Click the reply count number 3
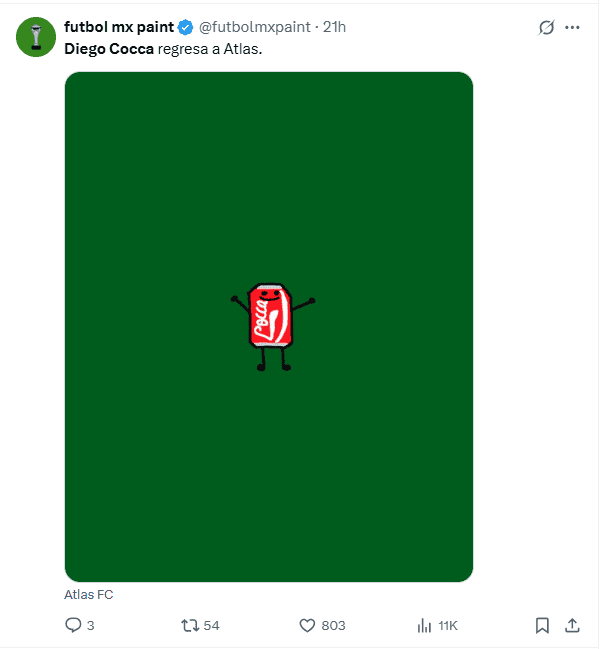The image size is (608, 649). (x=91, y=625)
